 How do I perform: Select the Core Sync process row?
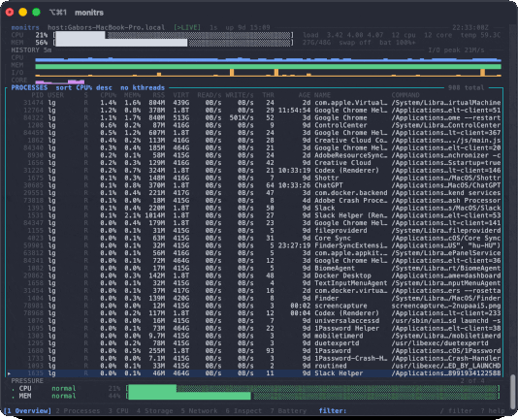coord(254,238)
